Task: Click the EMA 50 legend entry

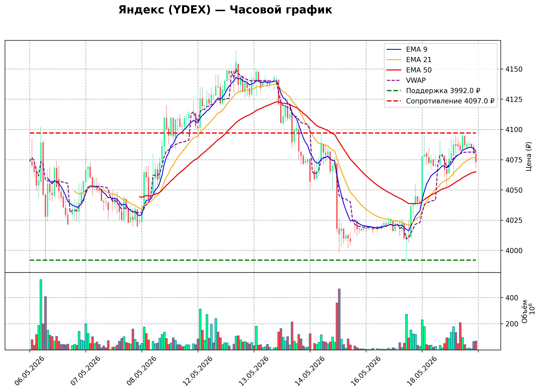Action: (409, 70)
